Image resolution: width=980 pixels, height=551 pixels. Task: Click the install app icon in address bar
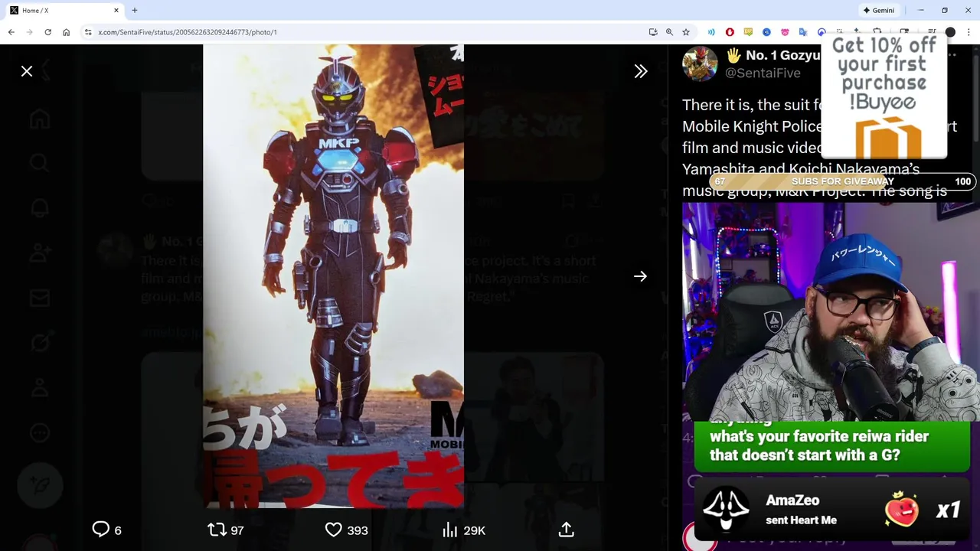[653, 32]
